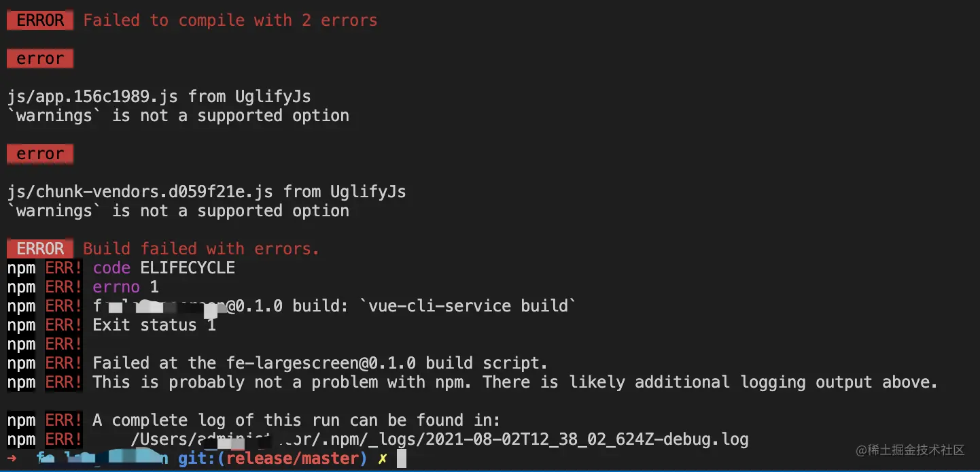The height and width of the screenshot is (472, 980).
Task: Click the first red error label
Action: click(x=40, y=58)
